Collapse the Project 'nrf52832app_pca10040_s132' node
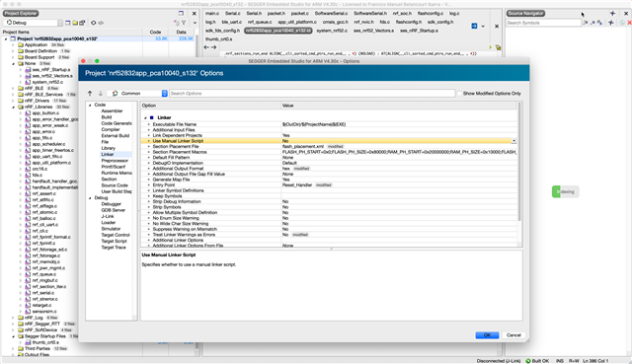632x364 pixels. (x=6, y=39)
